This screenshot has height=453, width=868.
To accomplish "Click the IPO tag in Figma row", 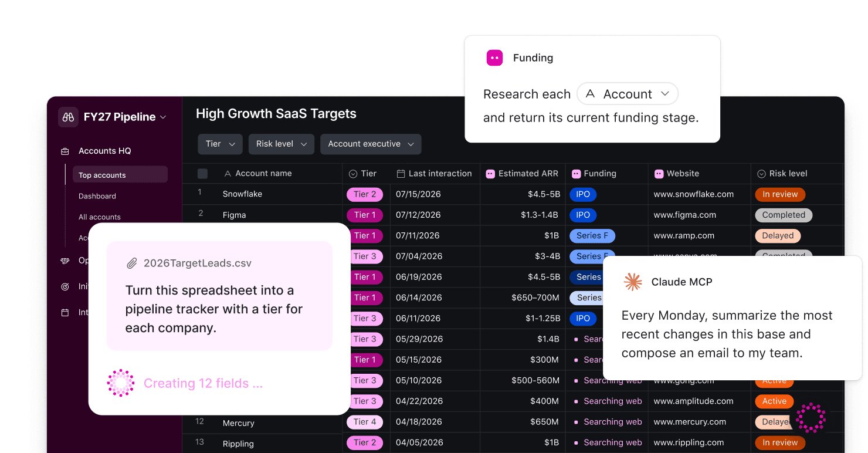I will tap(583, 215).
